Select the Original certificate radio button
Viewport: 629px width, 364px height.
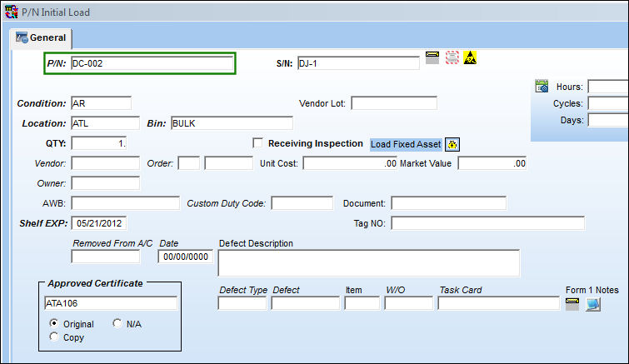(x=54, y=323)
